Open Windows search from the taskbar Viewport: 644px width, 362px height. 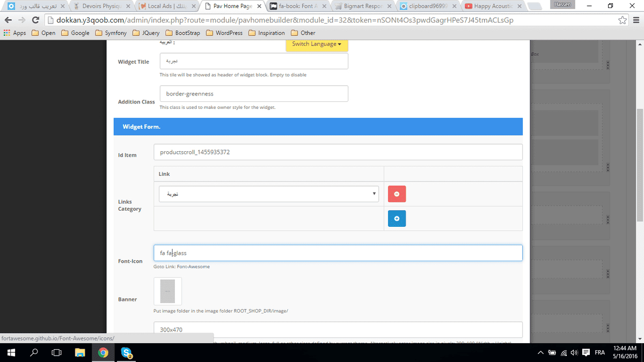[x=34, y=352]
